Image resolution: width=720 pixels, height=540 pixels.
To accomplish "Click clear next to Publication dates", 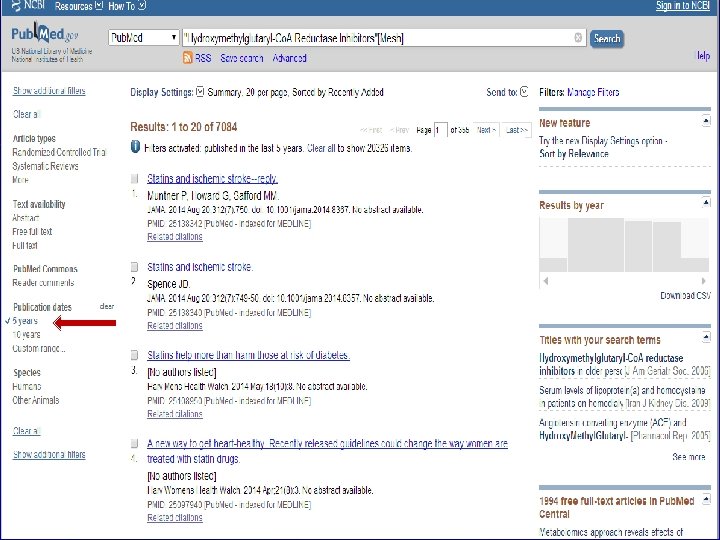I will 107,306.
